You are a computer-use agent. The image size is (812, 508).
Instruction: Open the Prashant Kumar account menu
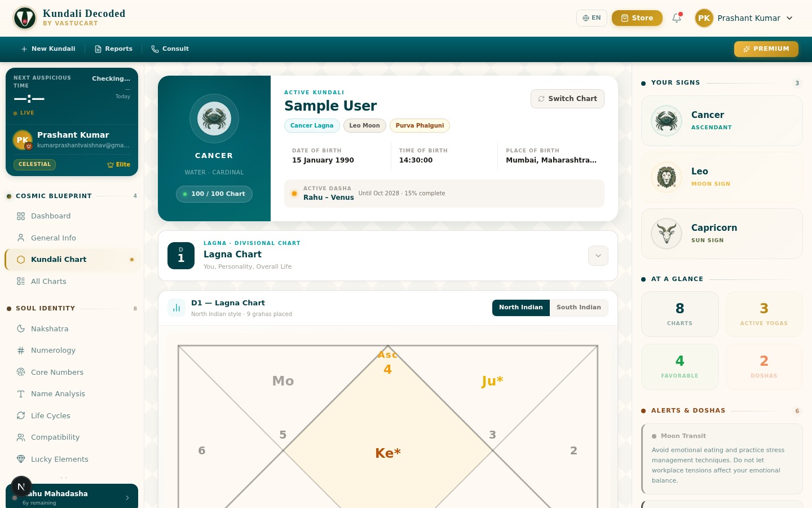point(744,18)
